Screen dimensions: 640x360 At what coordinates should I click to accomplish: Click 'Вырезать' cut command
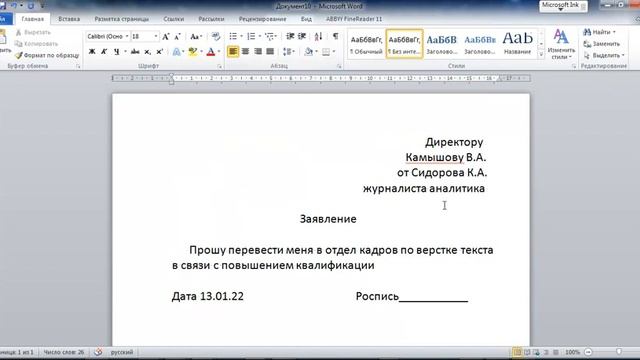point(33,32)
